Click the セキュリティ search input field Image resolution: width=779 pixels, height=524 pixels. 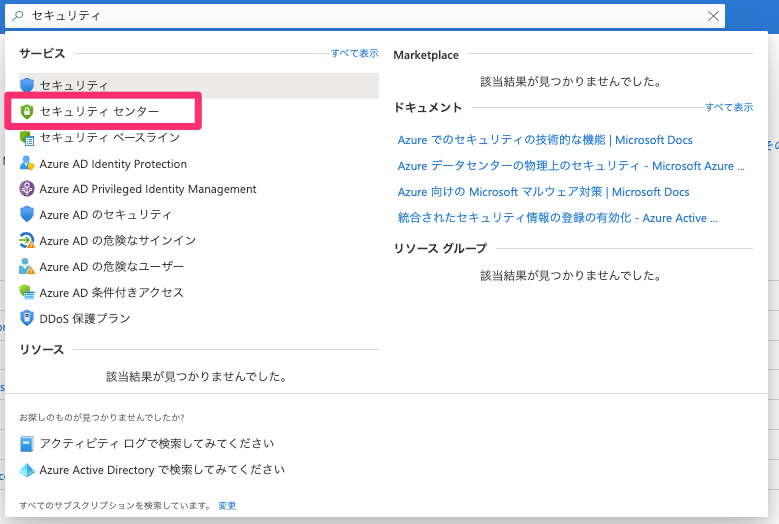[x=365, y=16]
